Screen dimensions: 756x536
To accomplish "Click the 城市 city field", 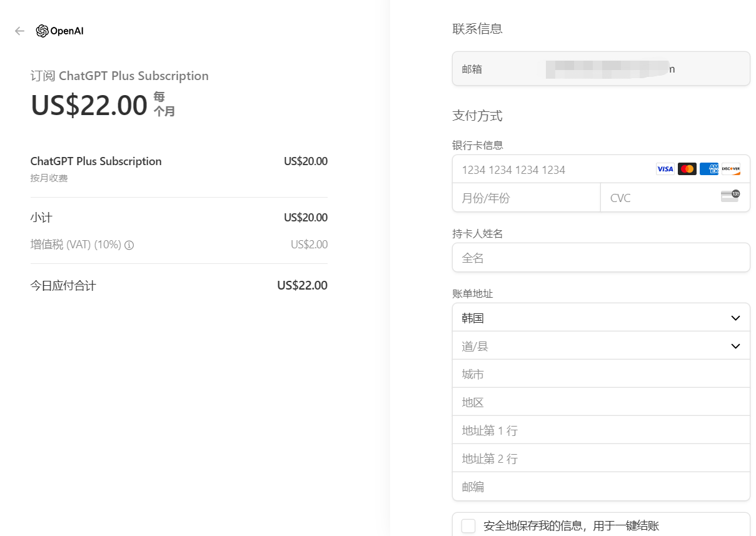I will pos(600,374).
